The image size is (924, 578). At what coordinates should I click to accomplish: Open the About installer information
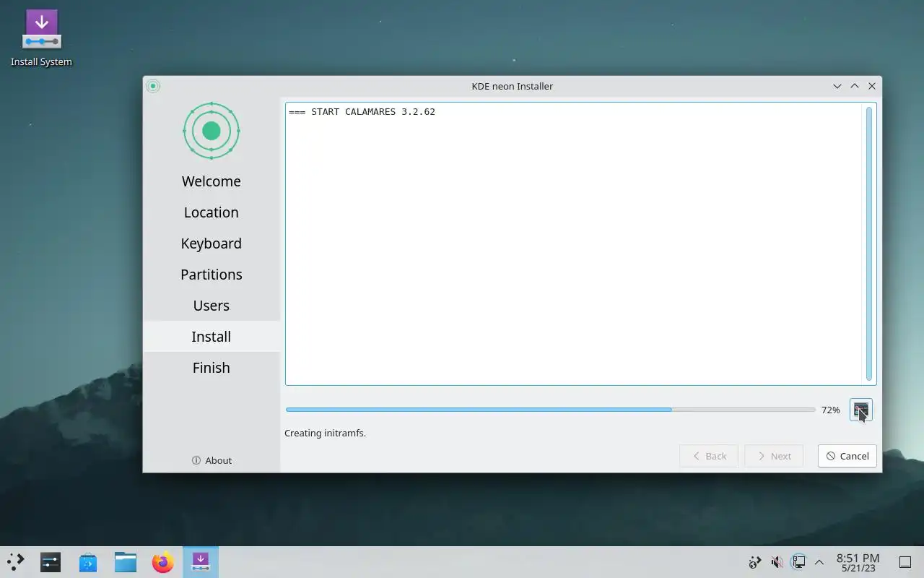tap(212, 460)
